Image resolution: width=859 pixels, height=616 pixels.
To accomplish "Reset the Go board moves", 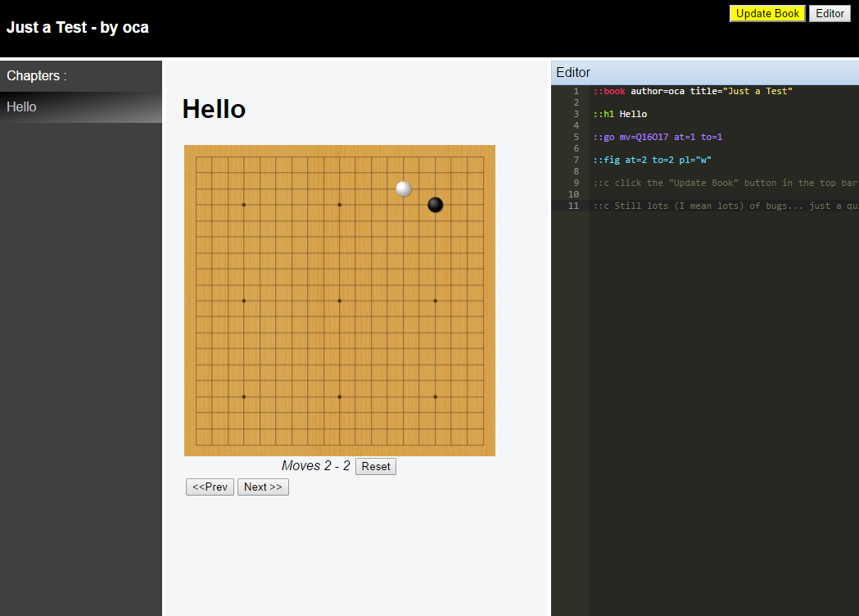I will click(x=376, y=466).
